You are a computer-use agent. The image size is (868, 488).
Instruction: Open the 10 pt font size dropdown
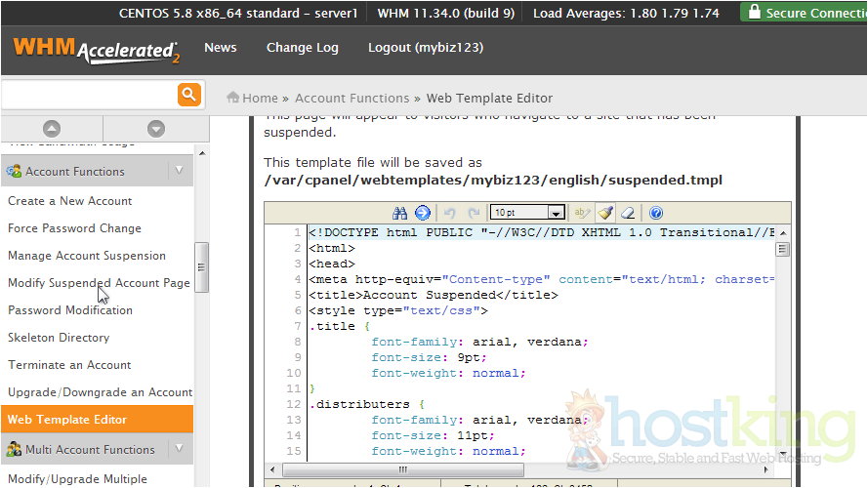point(556,213)
